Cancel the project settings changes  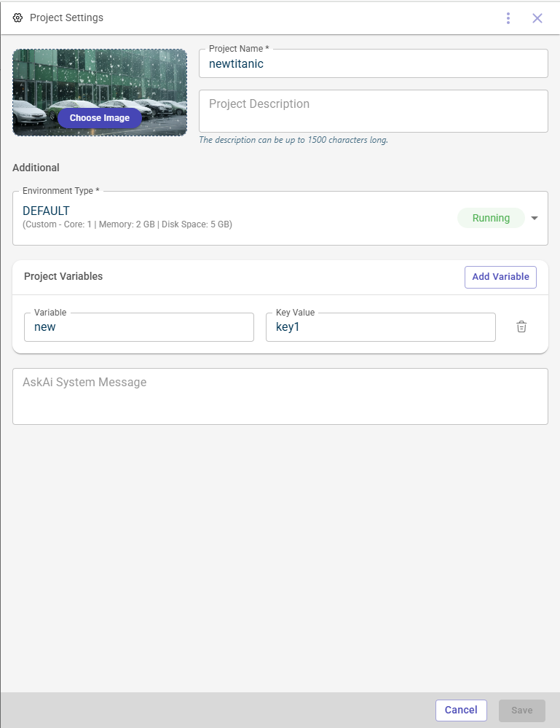461,710
